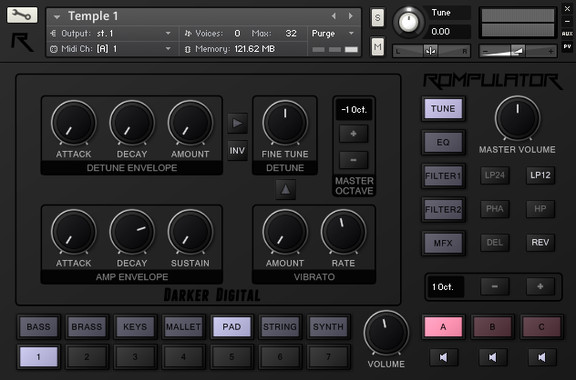The width and height of the screenshot is (576, 380).
Task: Click the -1 Oct. master octave display
Action: coord(354,110)
